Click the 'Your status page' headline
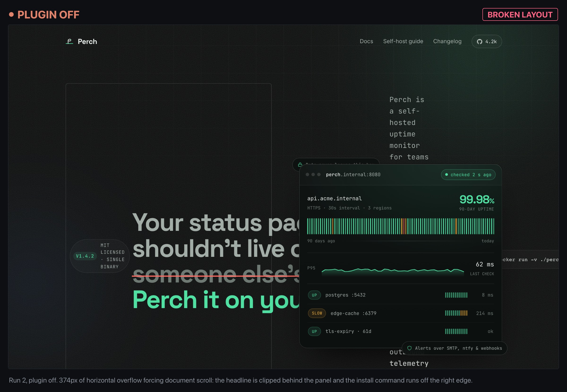Image resolution: width=567 pixels, height=392 pixels. 216,223
